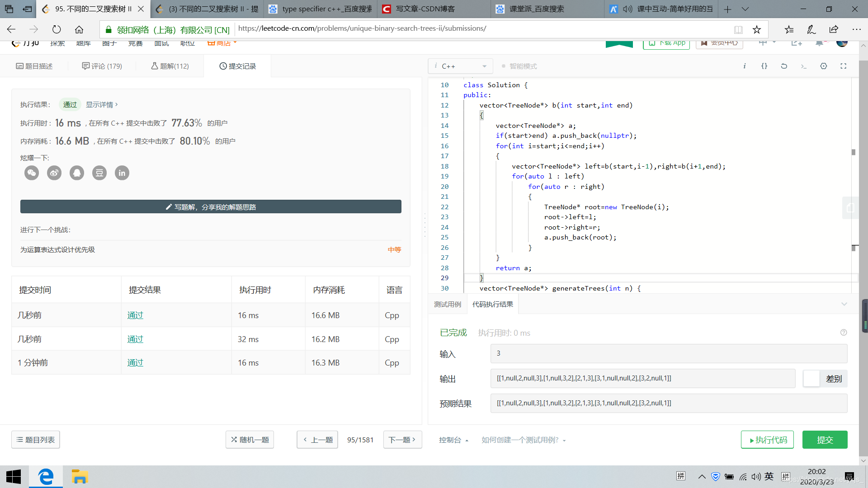Open Windows Start menu
Image resolution: width=868 pixels, height=488 pixels.
14,477
